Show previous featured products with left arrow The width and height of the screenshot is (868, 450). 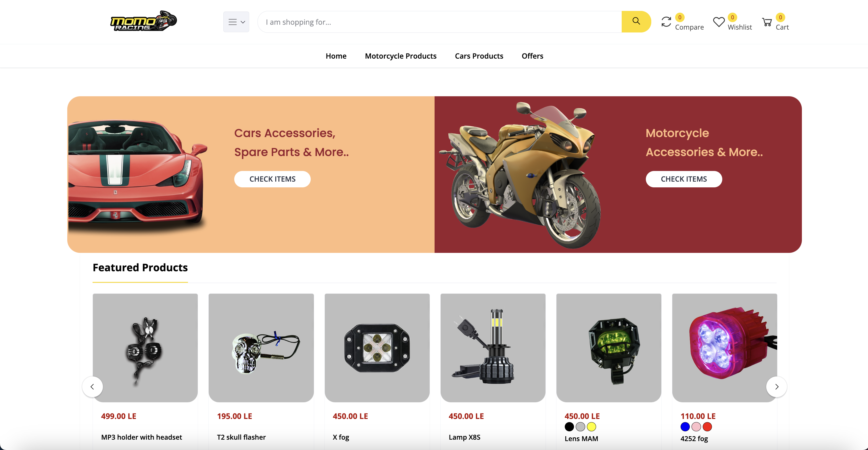click(x=92, y=387)
